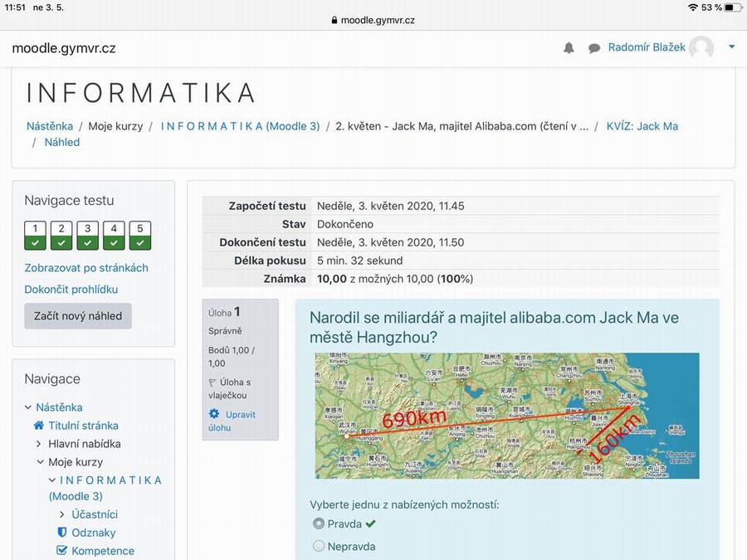Click the 'Bodů 1,00 / 1,00' score text
The height and width of the screenshot is (560, 747).
click(232, 357)
